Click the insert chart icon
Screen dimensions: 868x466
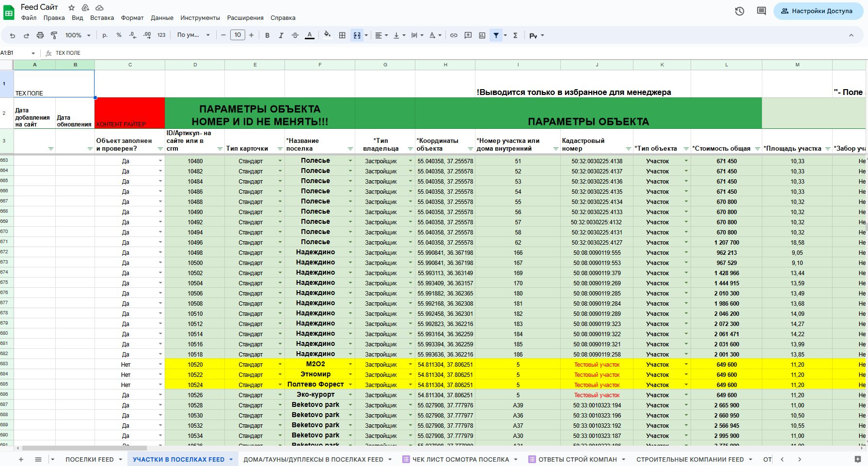[x=482, y=35]
